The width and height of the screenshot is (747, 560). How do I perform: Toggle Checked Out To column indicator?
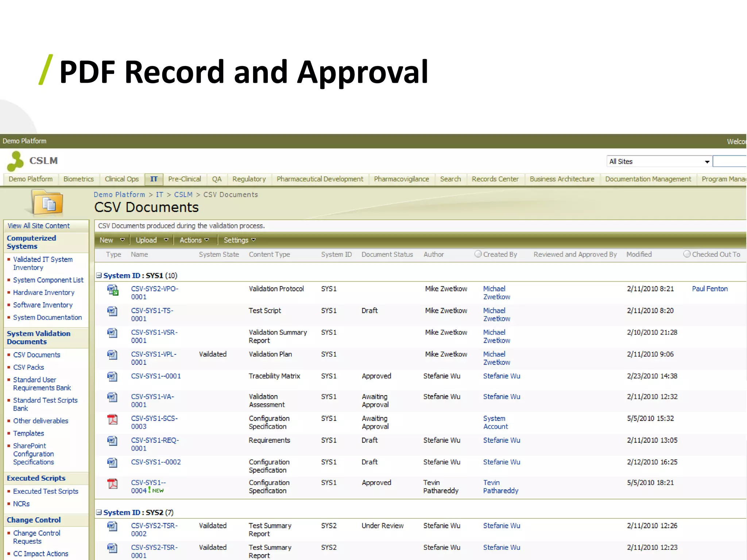tap(687, 254)
